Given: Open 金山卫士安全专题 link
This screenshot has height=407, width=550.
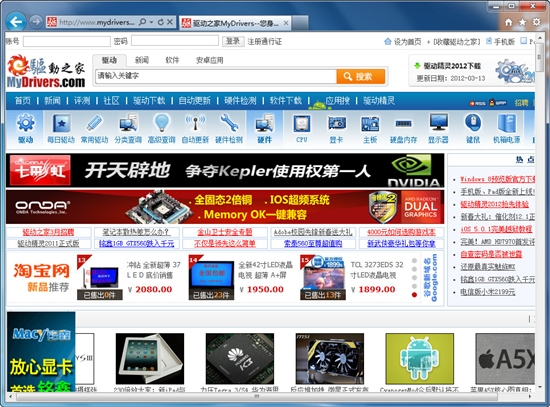Looking at the screenshot, I should 225,232.
